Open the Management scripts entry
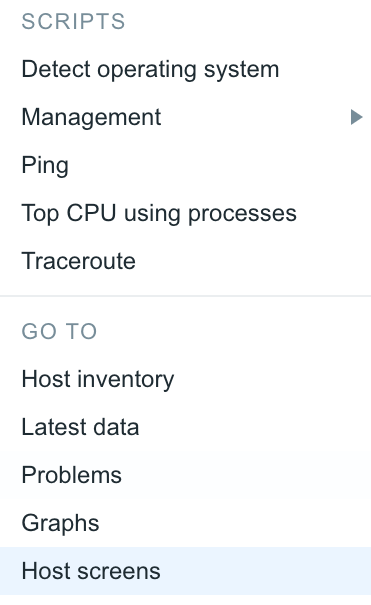The width and height of the screenshot is (371, 605). [186, 117]
